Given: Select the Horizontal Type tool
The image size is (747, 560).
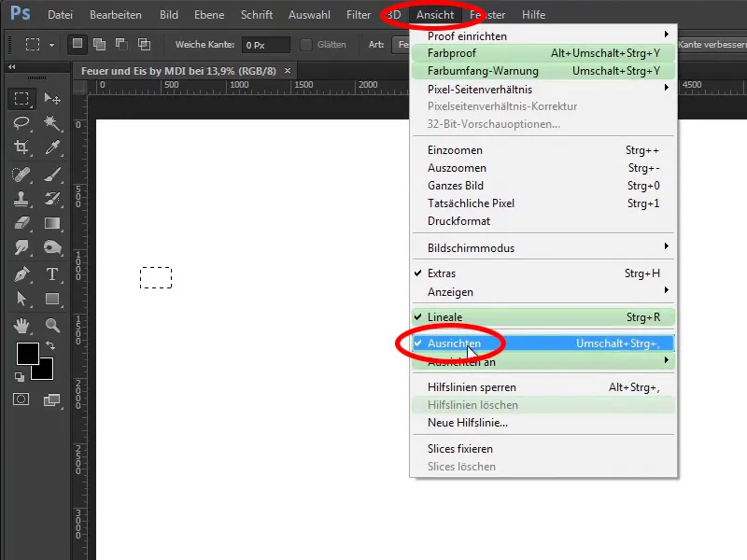Looking at the screenshot, I should tap(52, 274).
